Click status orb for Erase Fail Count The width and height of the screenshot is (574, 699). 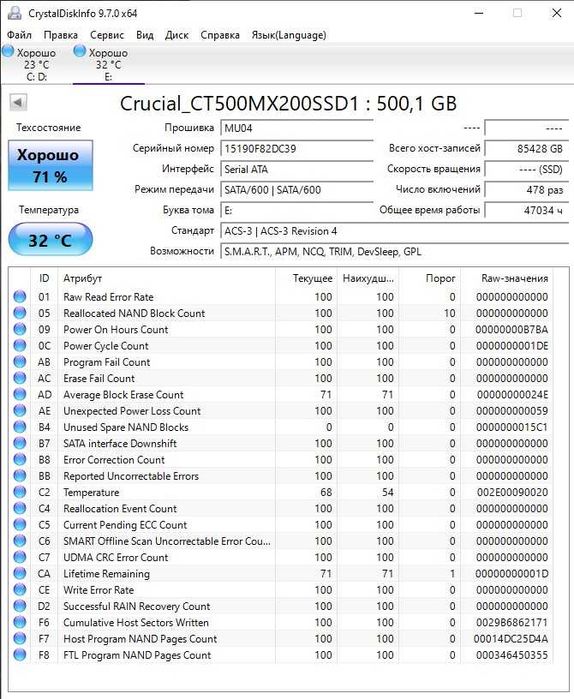coord(20,378)
